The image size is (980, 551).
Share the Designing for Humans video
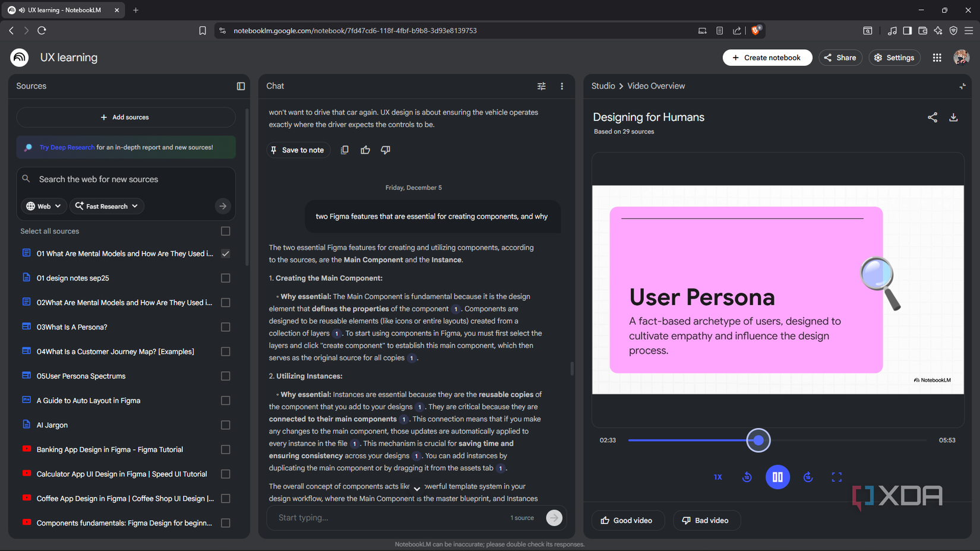932,118
